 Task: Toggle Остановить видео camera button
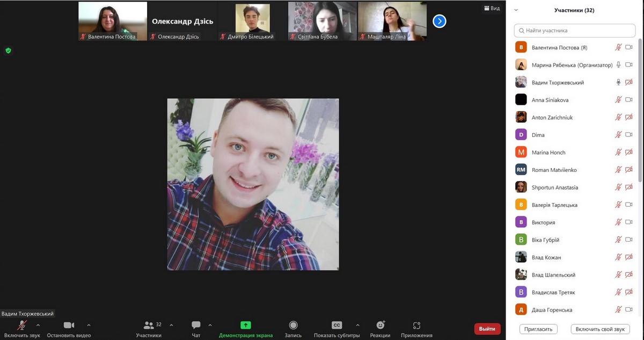(x=69, y=325)
